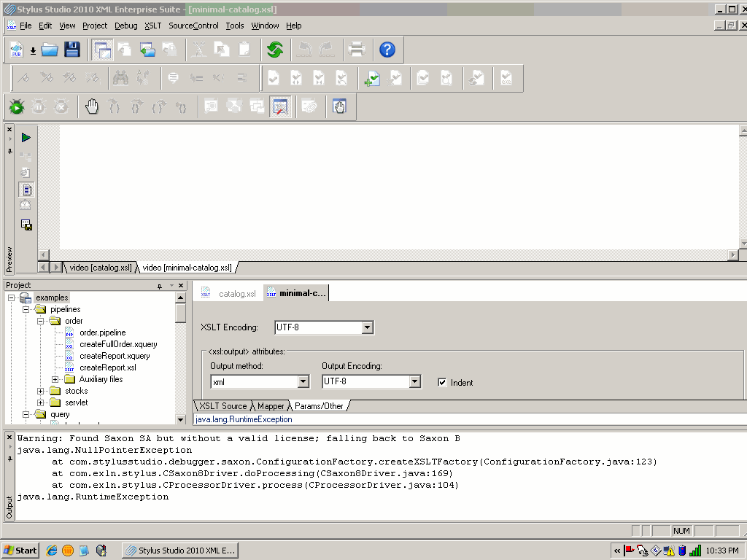Image resolution: width=747 pixels, height=560 pixels.
Task: Start debugging with the green bug icon
Action: 17,106
